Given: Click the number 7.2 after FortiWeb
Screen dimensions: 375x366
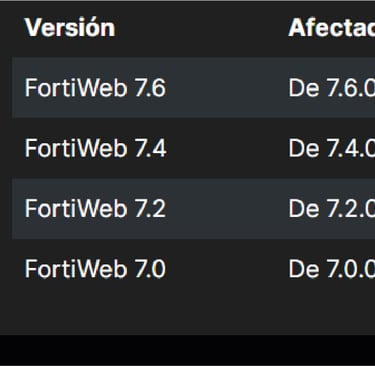Looking at the screenshot, I should coord(150,209).
